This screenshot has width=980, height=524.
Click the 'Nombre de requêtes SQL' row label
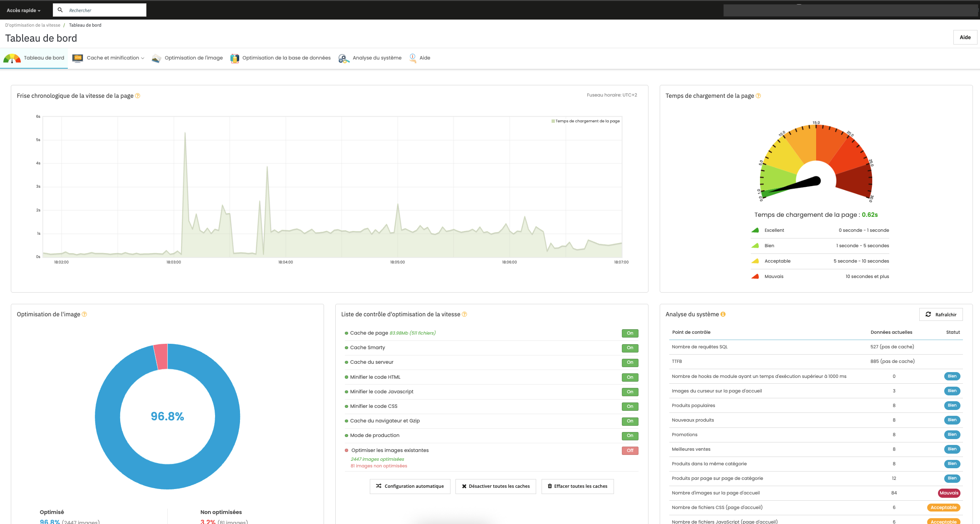[x=700, y=347]
